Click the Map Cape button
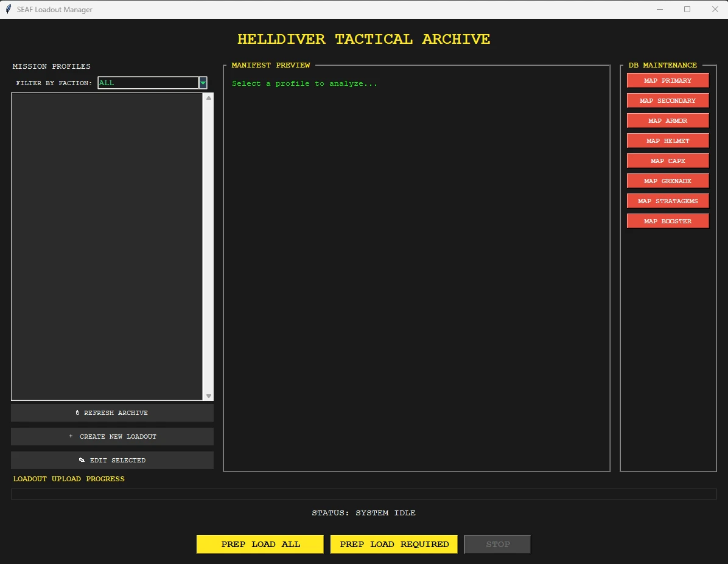The height and width of the screenshot is (564, 728). [x=668, y=161]
